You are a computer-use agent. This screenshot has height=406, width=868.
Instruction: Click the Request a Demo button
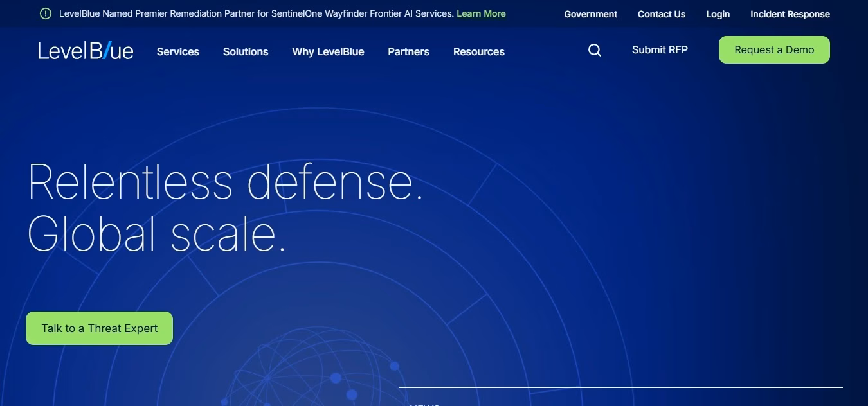(x=774, y=49)
